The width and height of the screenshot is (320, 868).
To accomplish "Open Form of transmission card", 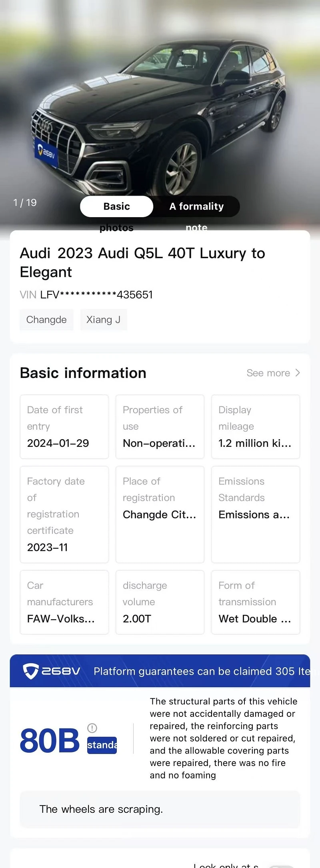I will coord(256,602).
